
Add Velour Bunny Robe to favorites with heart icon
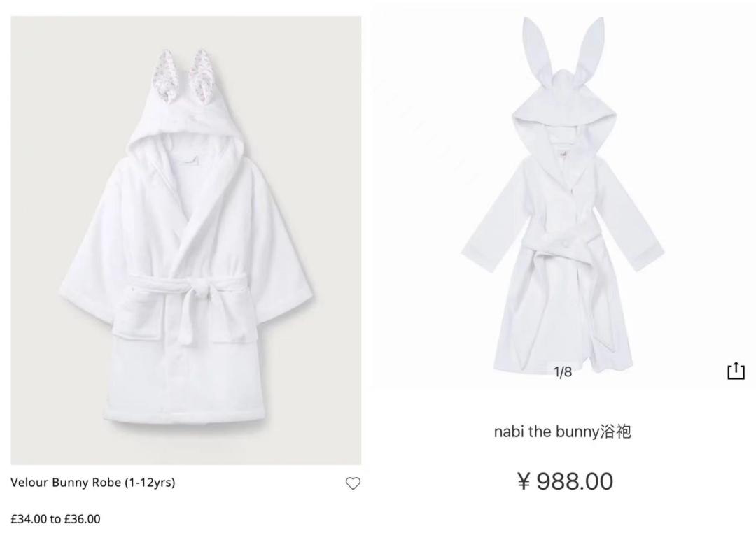353,483
